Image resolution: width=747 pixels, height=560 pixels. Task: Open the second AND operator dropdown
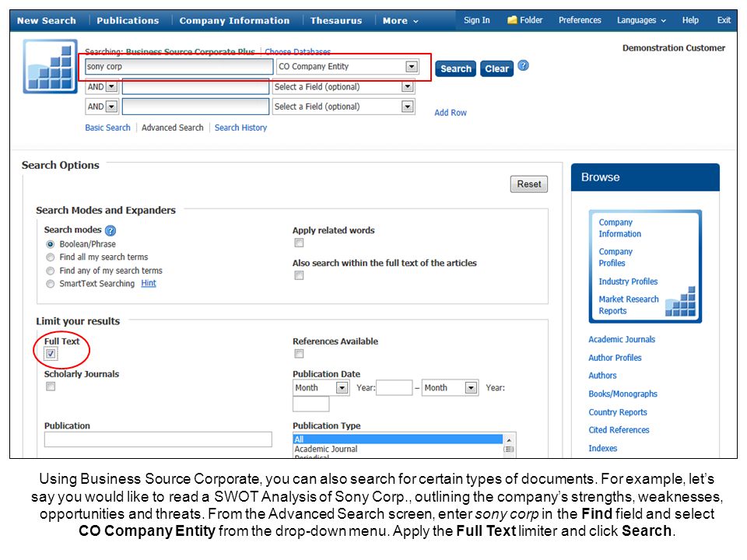(111, 107)
